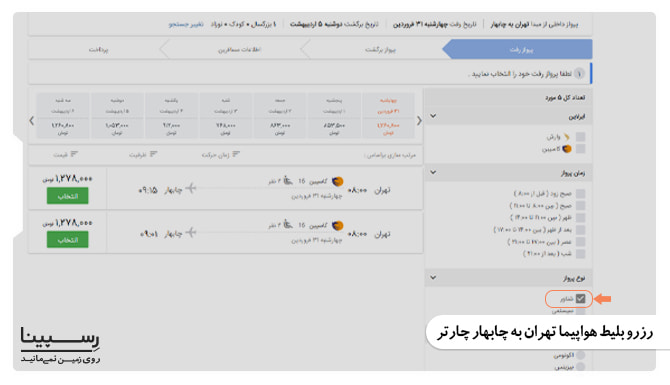670x385 pixels.
Task: Check the morning 8:00 to 11:00 filter
Action: click(x=580, y=206)
